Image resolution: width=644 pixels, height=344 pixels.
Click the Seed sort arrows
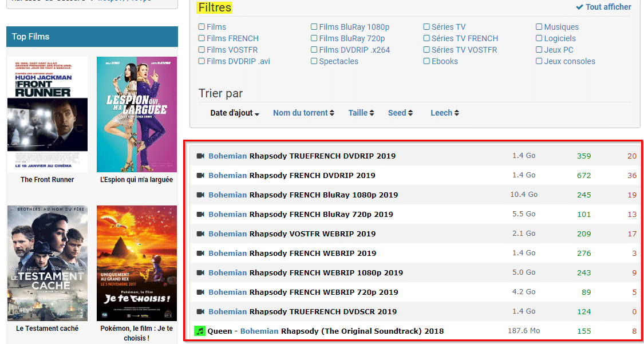point(400,113)
